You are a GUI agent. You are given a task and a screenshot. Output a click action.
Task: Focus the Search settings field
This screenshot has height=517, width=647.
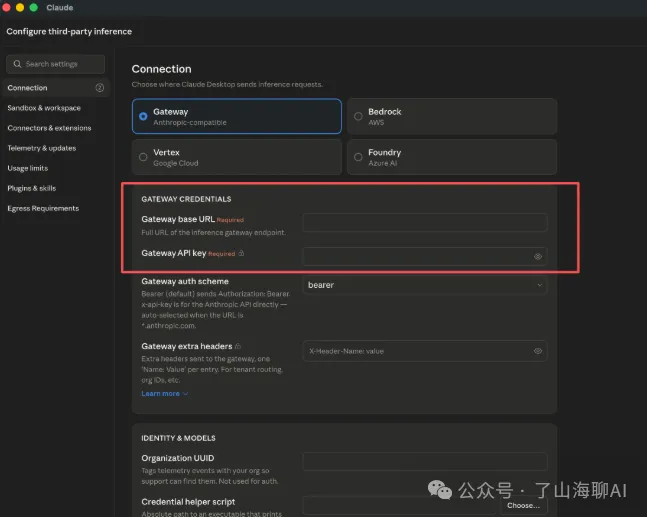pos(55,64)
